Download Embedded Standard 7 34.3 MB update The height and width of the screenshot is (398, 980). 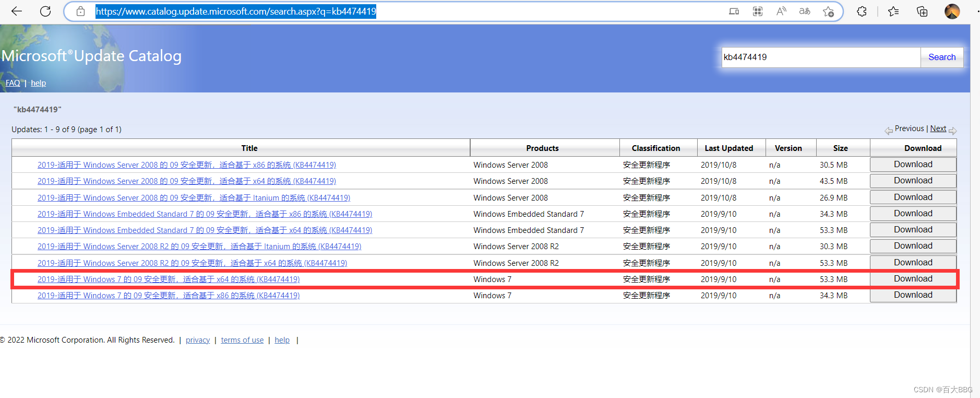pos(913,214)
